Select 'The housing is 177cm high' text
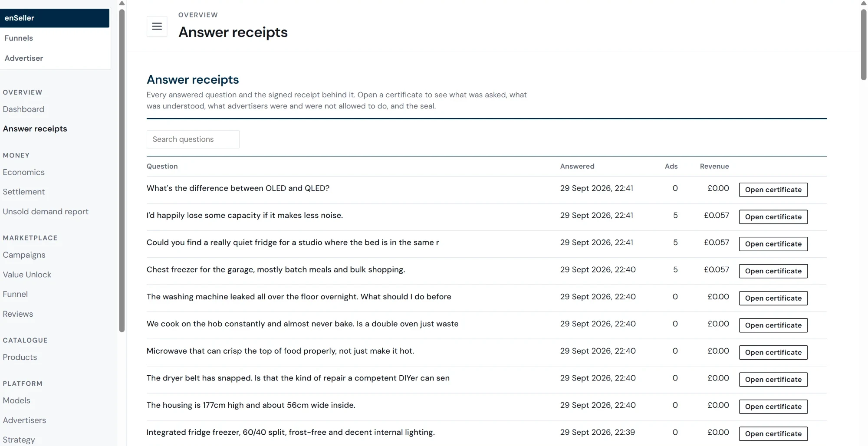 click(x=251, y=405)
